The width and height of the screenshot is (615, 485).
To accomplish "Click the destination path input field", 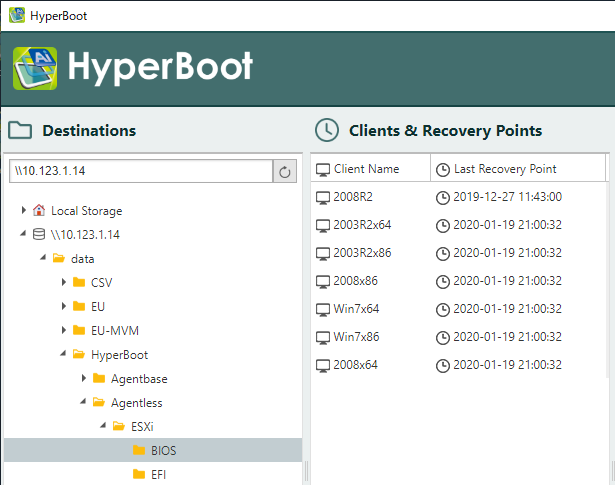I will pos(139,171).
